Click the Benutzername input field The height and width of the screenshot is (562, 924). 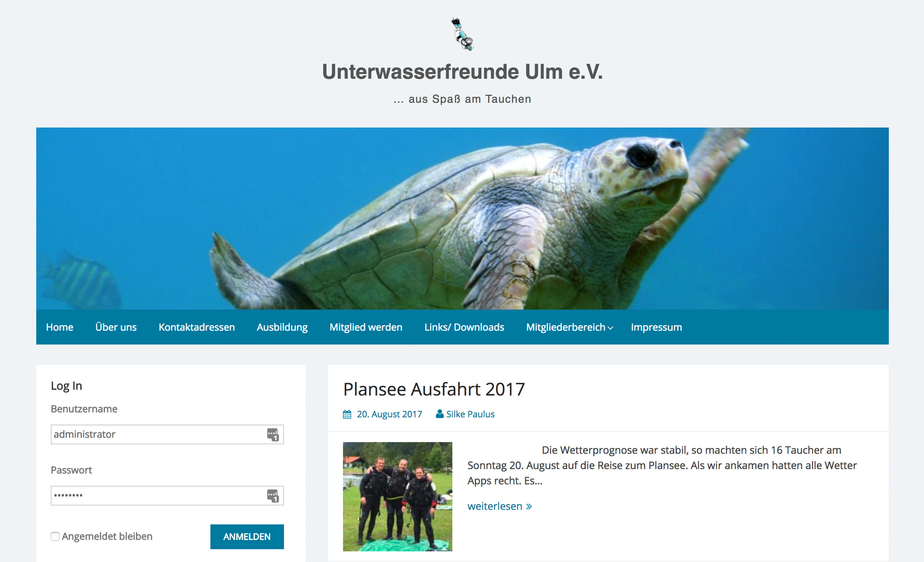coord(167,435)
